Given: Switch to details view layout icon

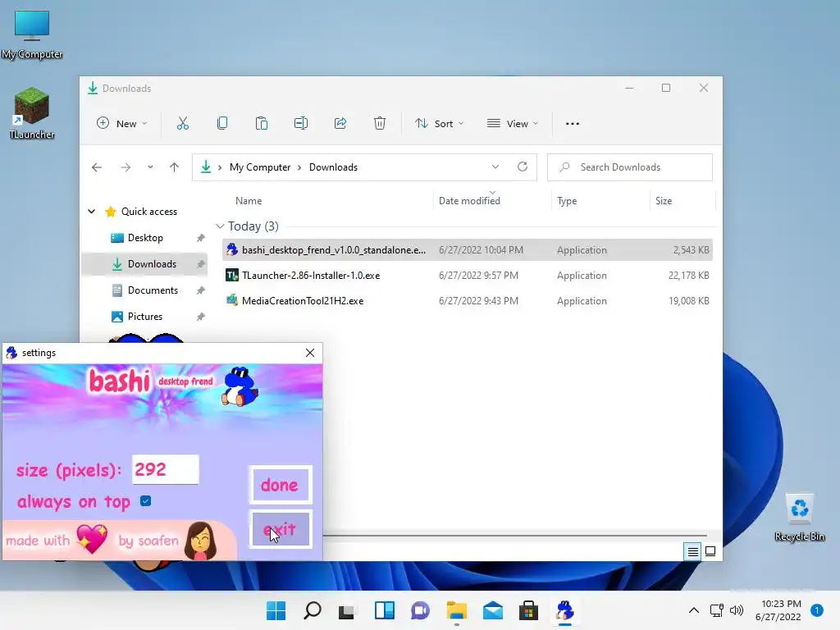Looking at the screenshot, I should pyautogui.click(x=692, y=551).
